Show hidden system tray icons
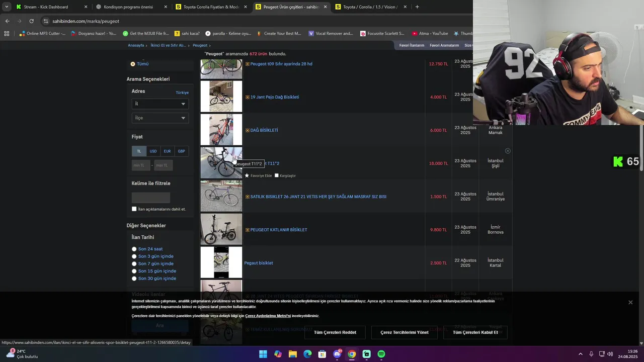This screenshot has width=644, height=362. coord(580,354)
